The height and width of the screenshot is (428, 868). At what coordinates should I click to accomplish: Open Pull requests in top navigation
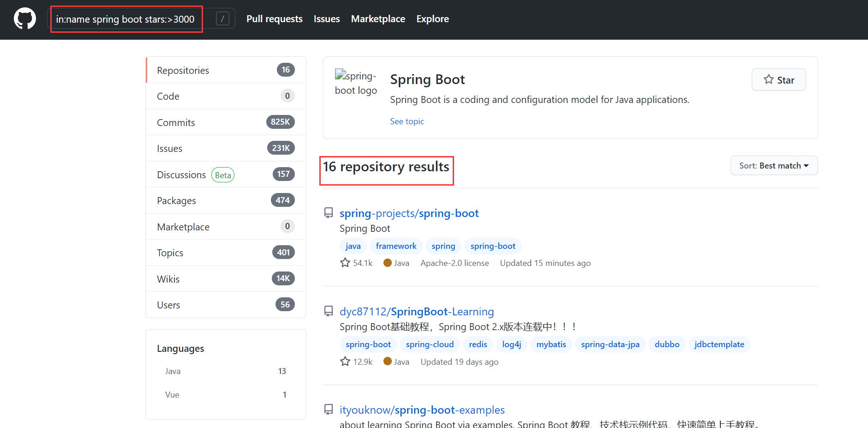275,19
